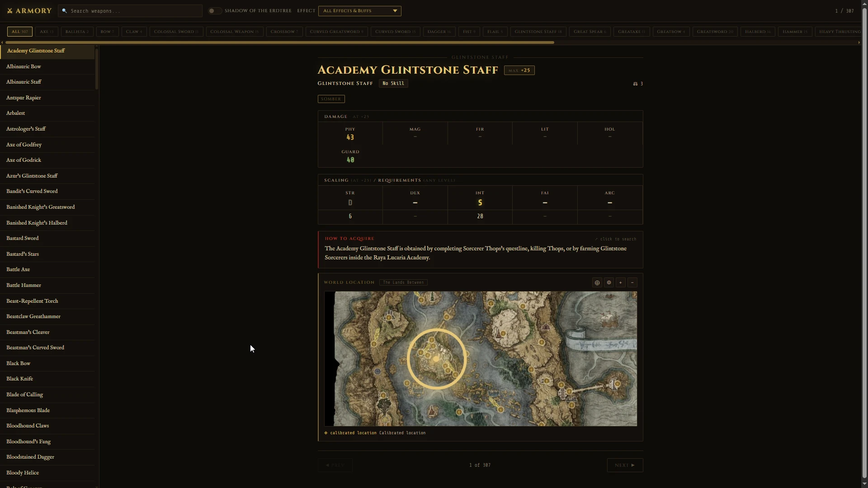Click the tab strip right scroll arrow

click(859, 42)
